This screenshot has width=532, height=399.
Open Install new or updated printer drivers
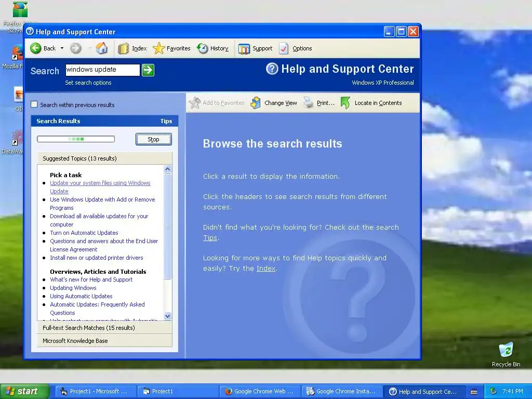click(96, 258)
